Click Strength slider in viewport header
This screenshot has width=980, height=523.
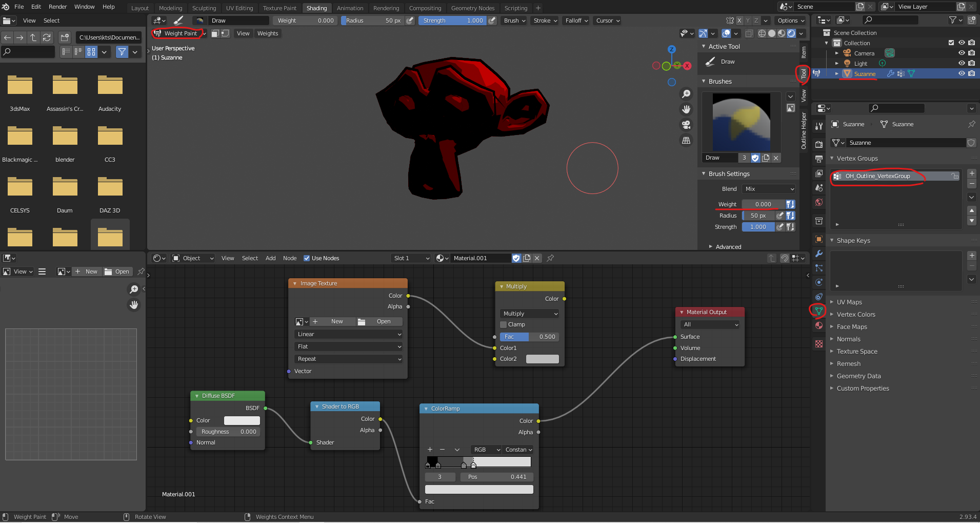tap(452, 21)
